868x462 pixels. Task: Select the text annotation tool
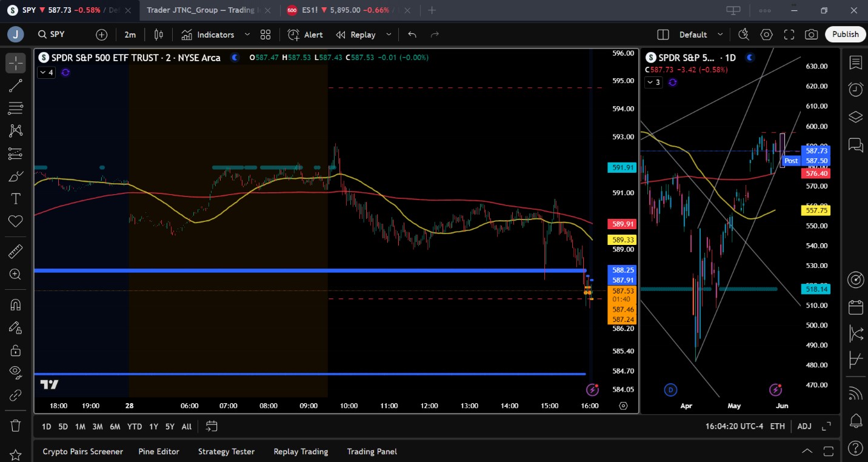point(16,199)
